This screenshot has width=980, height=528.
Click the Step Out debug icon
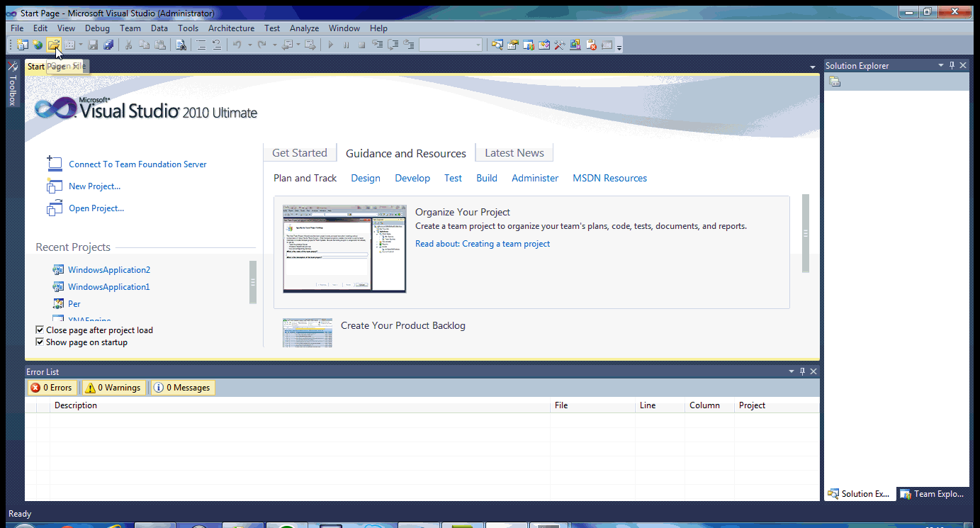[409, 45]
